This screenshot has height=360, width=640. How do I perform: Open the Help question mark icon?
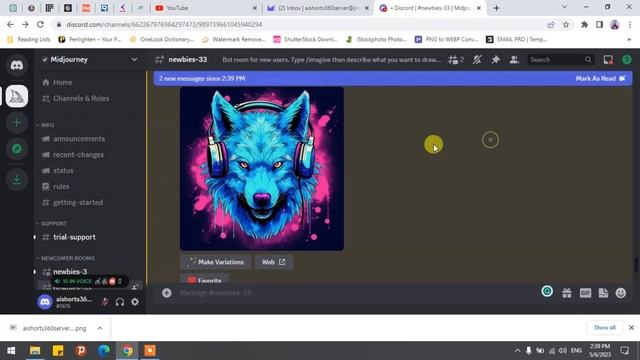click(x=627, y=60)
